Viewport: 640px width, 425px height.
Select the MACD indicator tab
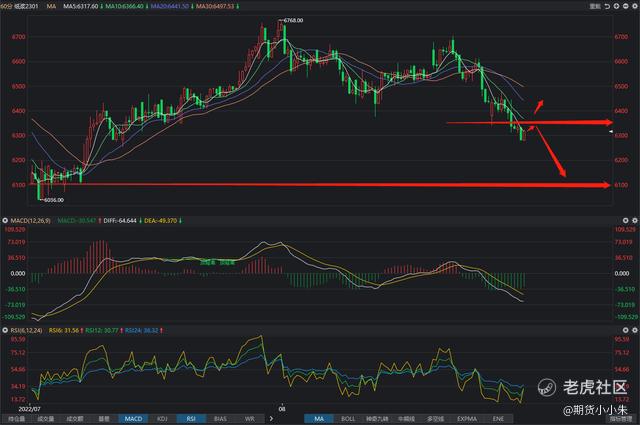pyautogui.click(x=133, y=419)
